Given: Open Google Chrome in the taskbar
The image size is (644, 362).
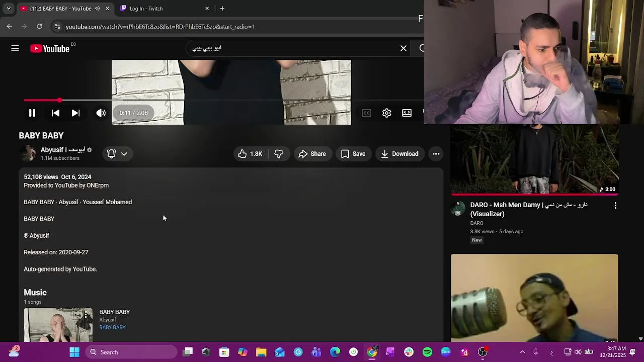Looking at the screenshot, I should pyautogui.click(x=372, y=352).
